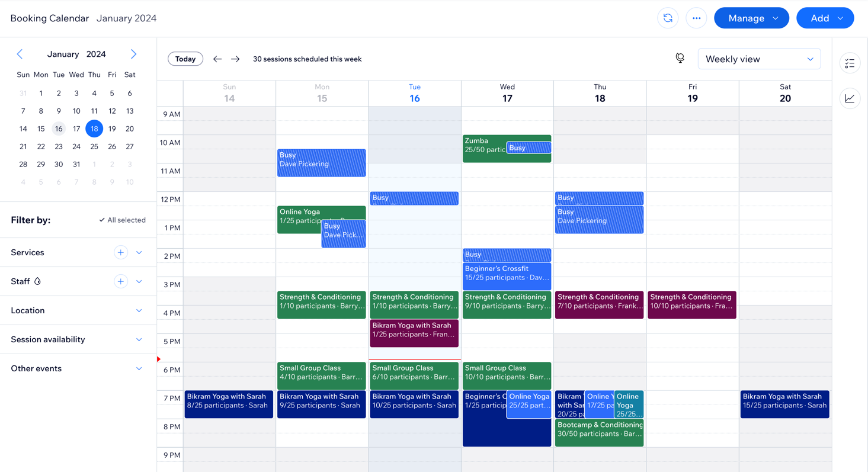
Task: Open the Manage dropdown menu
Action: pos(751,18)
